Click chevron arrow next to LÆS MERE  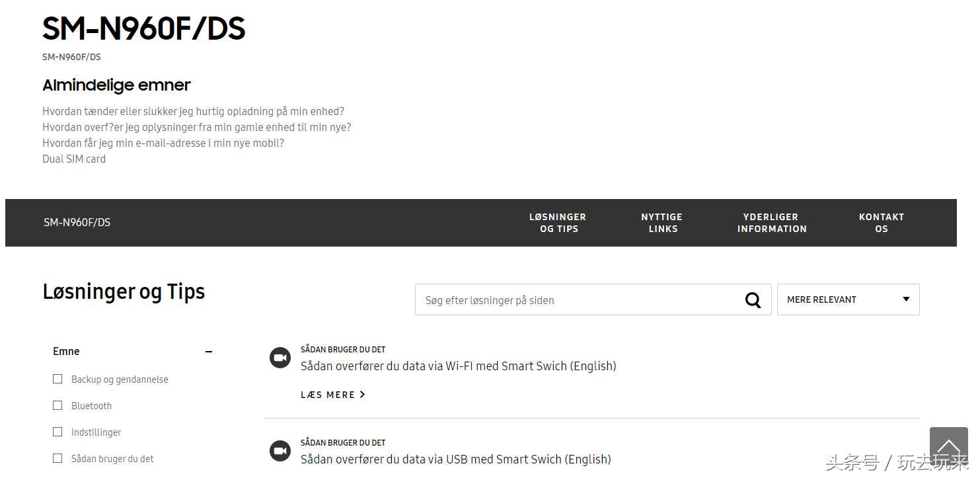point(362,395)
